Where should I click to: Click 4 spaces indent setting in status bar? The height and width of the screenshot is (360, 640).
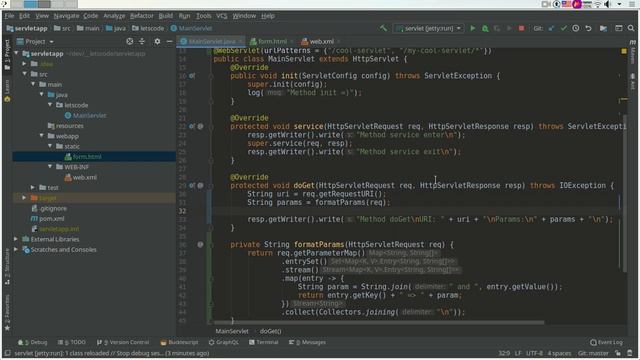pos(559,353)
